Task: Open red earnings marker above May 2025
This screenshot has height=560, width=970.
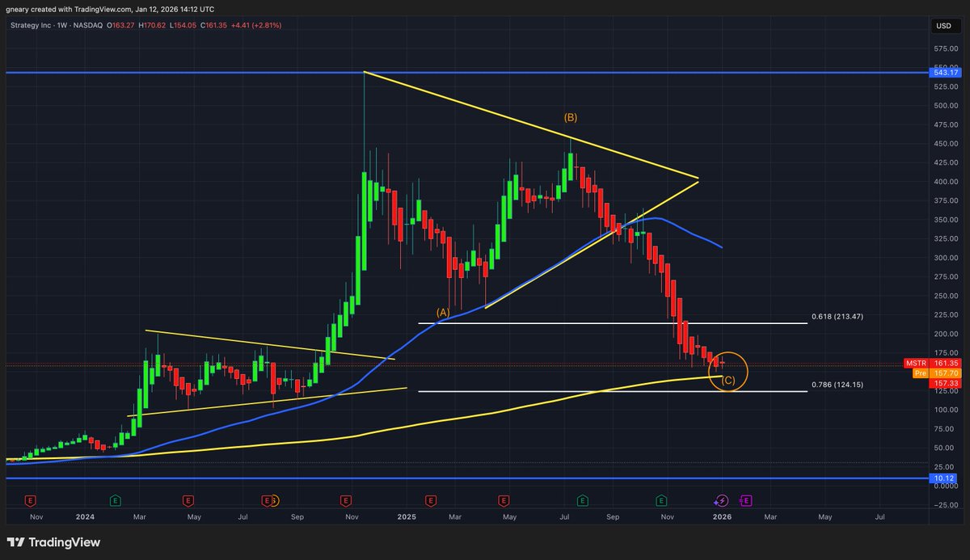Action: tap(504, 500)
